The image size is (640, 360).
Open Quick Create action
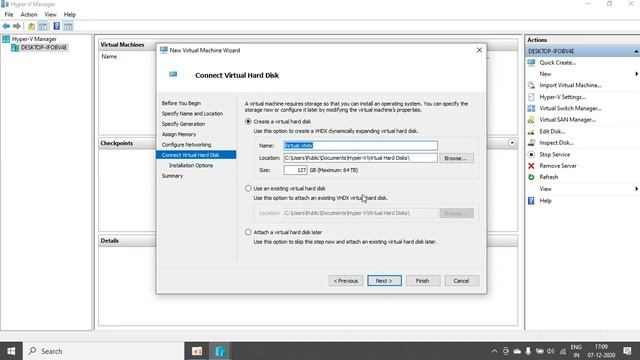point(557,62)
